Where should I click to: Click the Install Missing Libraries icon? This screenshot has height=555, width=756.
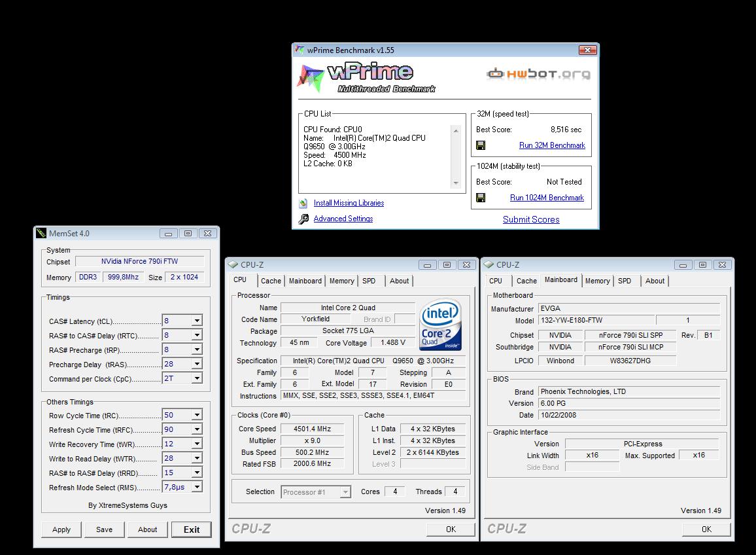tap(303, 203)
